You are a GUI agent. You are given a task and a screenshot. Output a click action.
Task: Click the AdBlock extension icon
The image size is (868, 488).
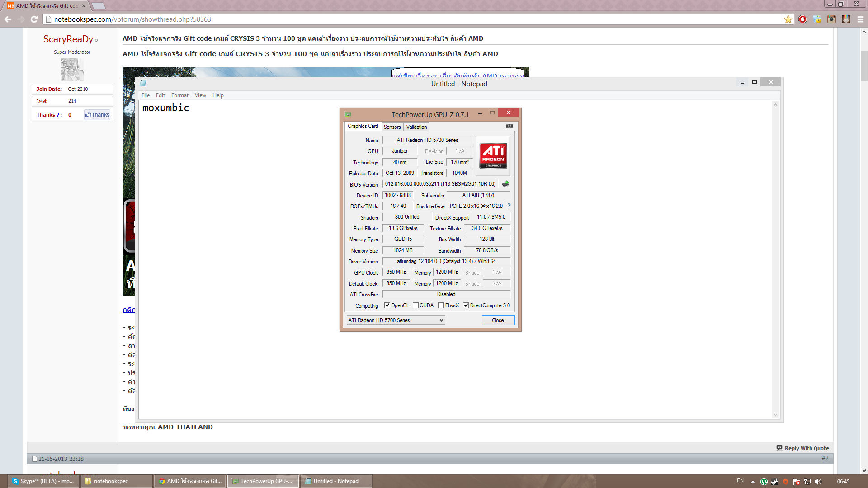tap(802, 19)
